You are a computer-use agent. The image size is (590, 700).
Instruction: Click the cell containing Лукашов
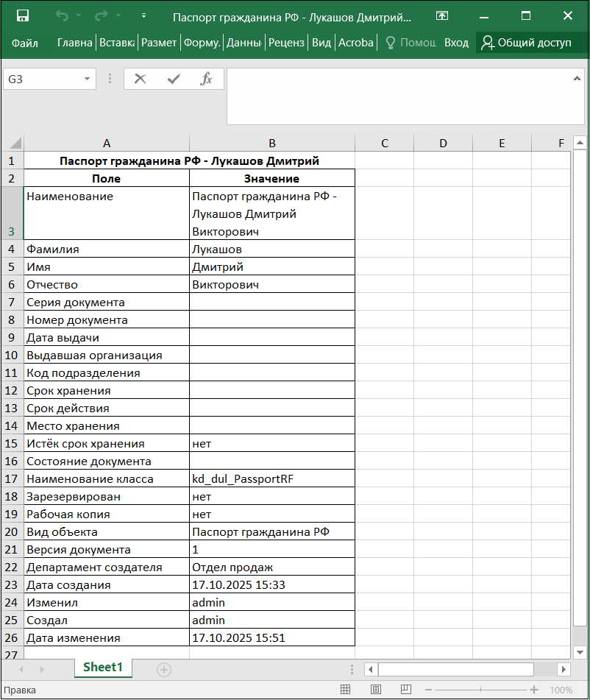click(x=272, y=249)
